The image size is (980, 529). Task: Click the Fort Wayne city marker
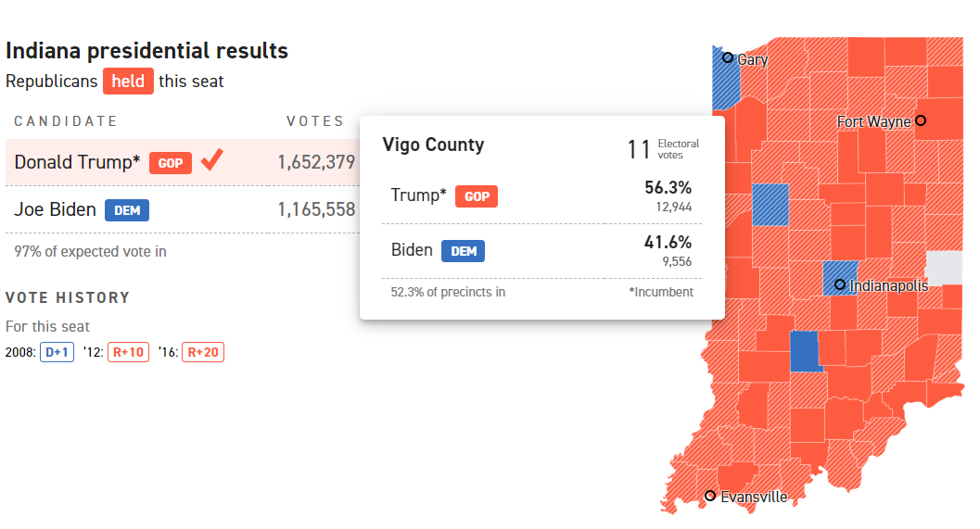pos(921,120)
